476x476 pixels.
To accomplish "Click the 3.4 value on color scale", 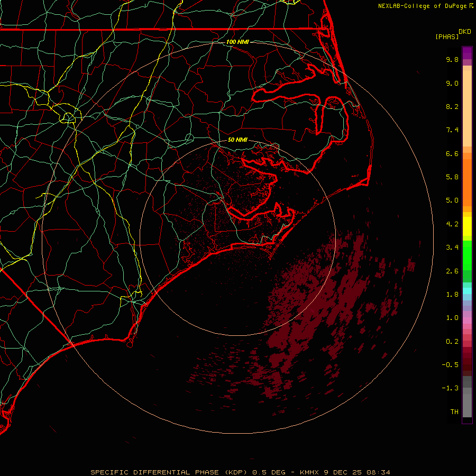I will 452,248.
